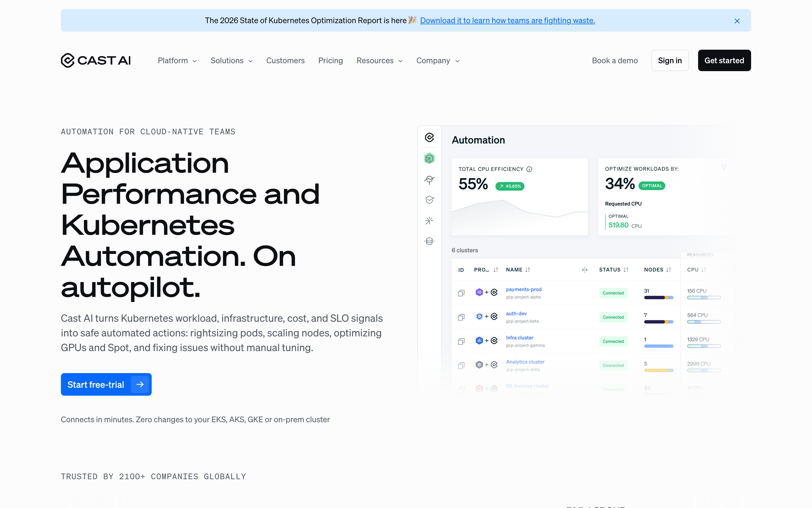This screenshot has height=508, width=812.
Task: Click gcp-project-alpha text
Action: pyautogui.click(x=523, y=297)
